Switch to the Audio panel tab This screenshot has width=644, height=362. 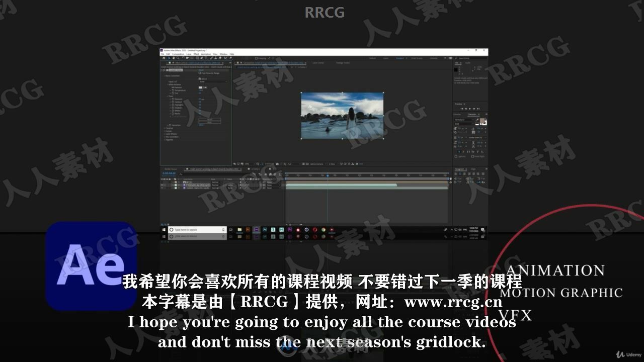point(468,63)
